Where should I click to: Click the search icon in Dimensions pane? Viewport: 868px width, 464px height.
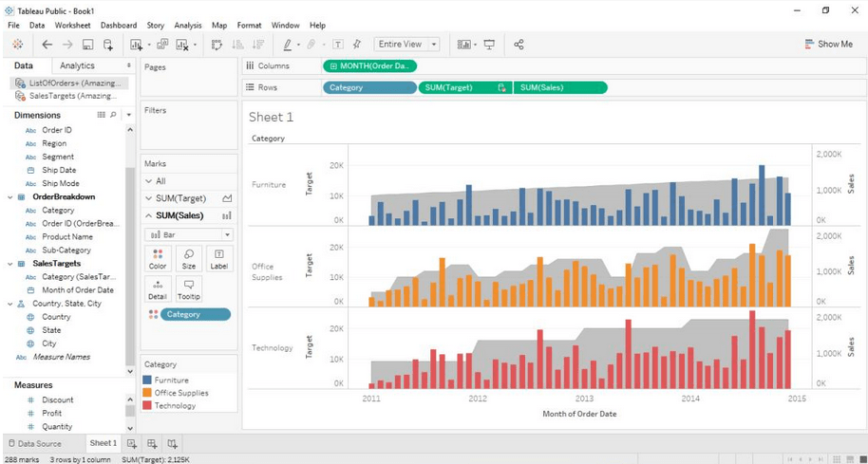[114, 115]
